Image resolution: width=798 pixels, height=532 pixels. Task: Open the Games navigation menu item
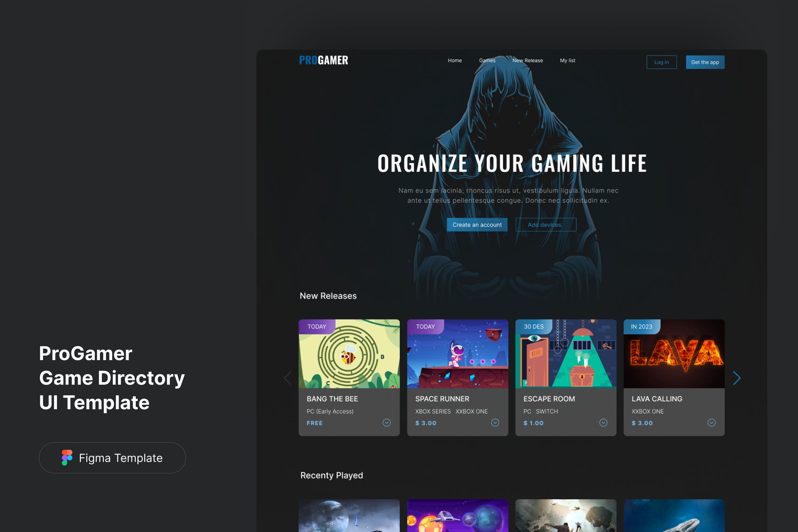coord(486,60)
